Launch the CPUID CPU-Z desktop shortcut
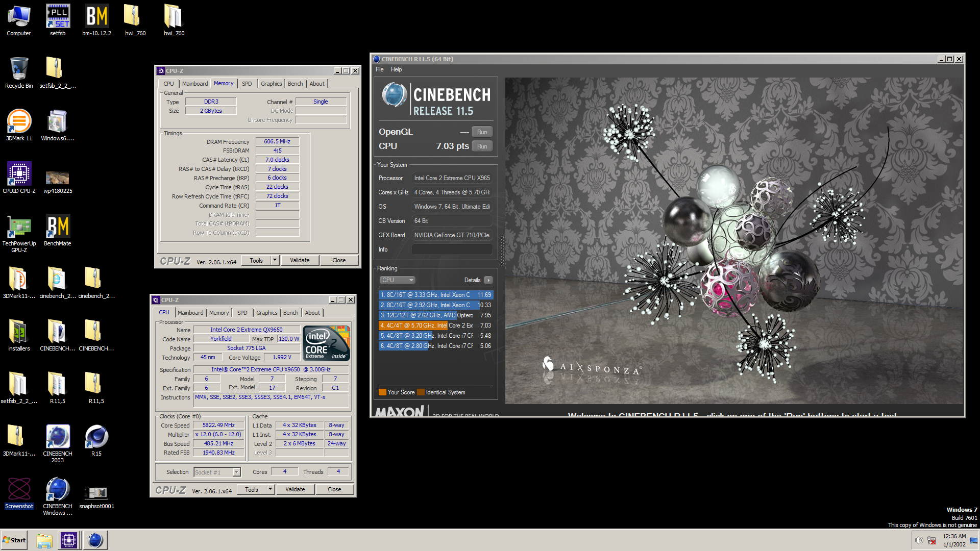The height and width of the screenshot is (551, 980). 19,178
